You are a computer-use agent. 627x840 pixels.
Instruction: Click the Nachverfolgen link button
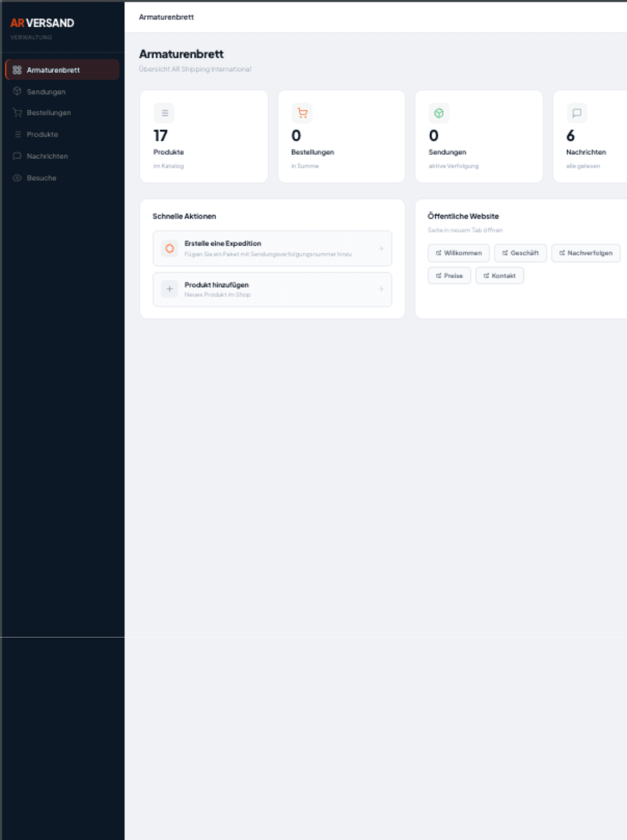click(586, 253)
